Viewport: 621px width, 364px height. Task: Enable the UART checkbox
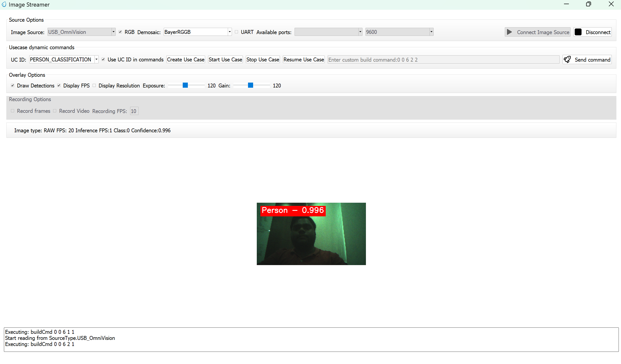click(x=236, y=31)
